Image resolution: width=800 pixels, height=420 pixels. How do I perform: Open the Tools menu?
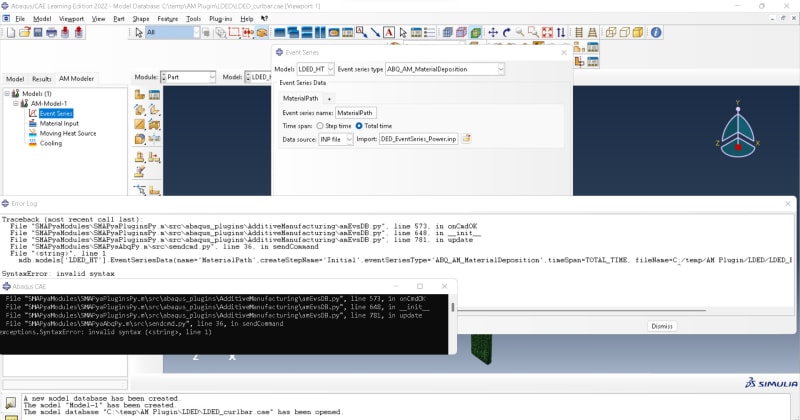[x=193, y=19]
